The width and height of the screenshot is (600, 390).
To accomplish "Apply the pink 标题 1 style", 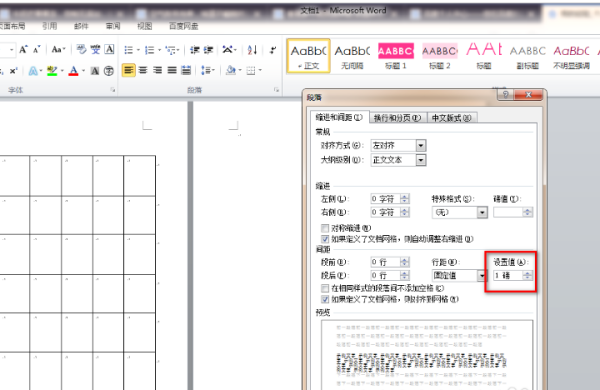I will [396, 56].
